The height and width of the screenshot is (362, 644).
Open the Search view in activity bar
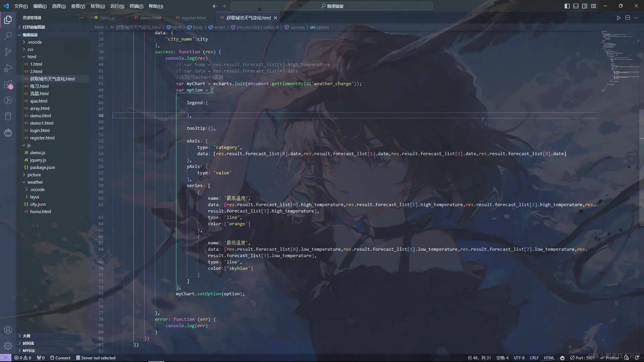click(8, 36)
